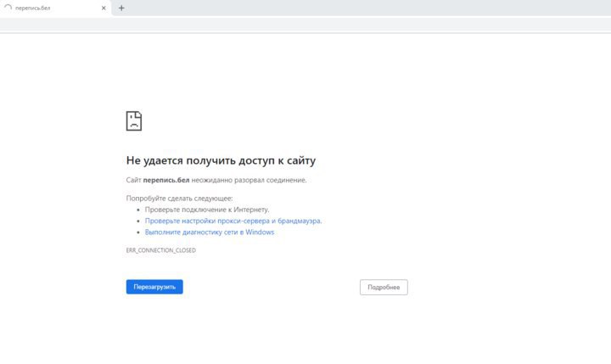
Task: Open a new tab with plus button
Action: coord(121,8)
